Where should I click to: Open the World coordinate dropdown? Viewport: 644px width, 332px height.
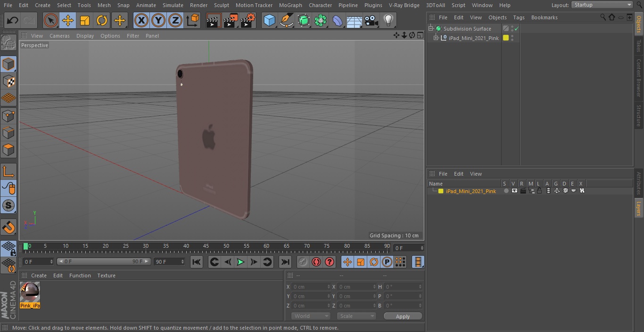click(311, 316)
